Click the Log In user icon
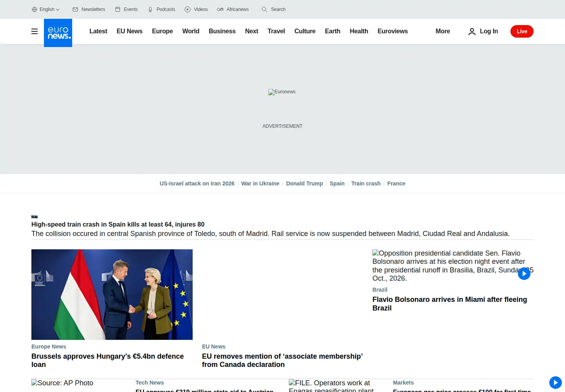The height and width of the screenshot is (392, 565). (472, 31)
